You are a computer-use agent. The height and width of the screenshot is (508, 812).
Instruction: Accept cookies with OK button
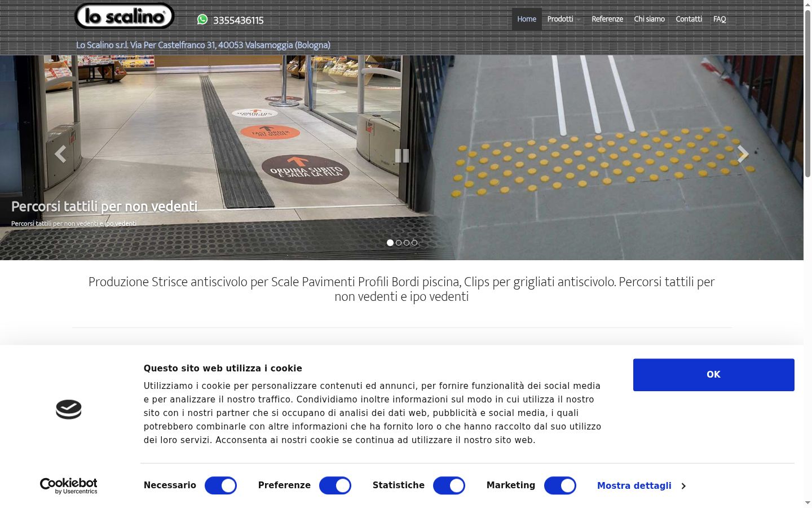tap(713, 375)
